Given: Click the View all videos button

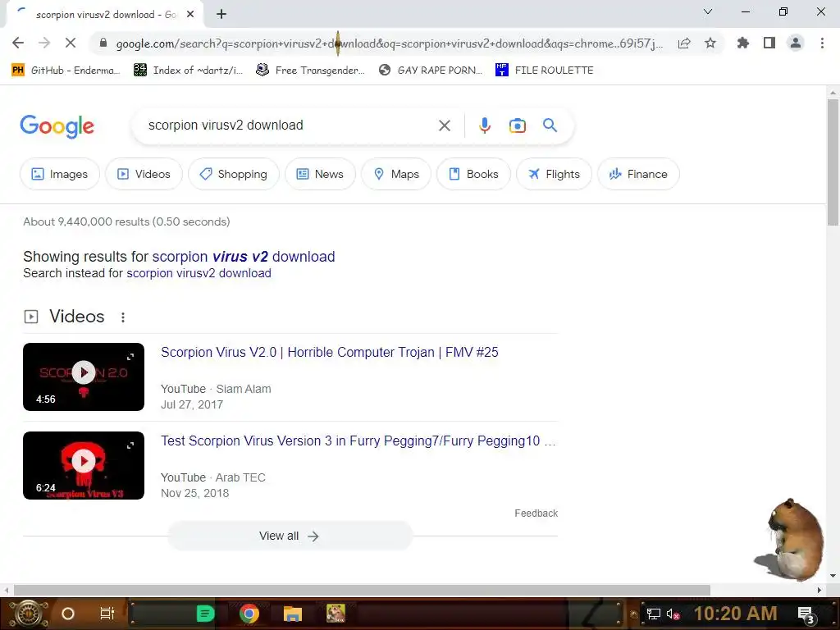Looking at the screenshot, I should point(290,536).
